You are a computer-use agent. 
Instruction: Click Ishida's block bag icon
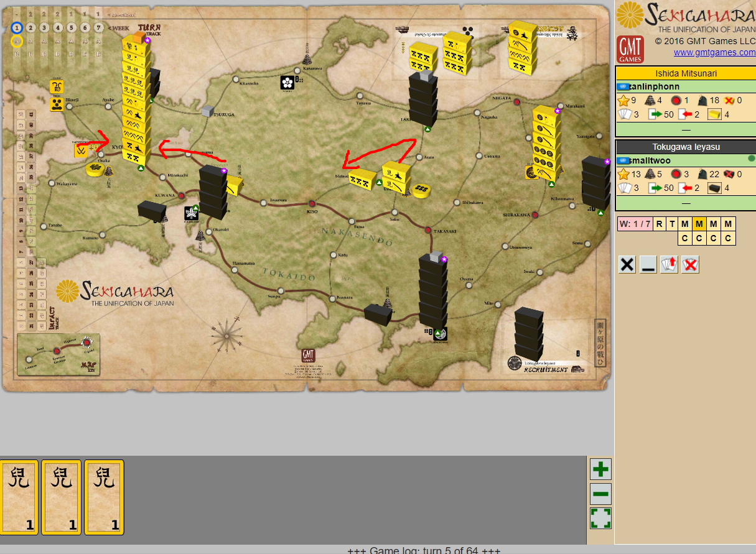pyautogui.click(x=702, y=100)
